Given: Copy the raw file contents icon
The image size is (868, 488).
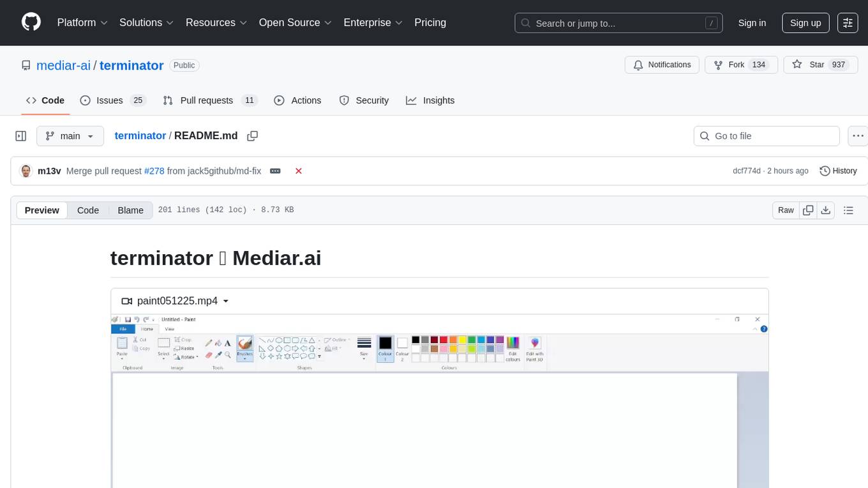Looking at the screenshot, I should pyautogui.click(x=808, y=210).
